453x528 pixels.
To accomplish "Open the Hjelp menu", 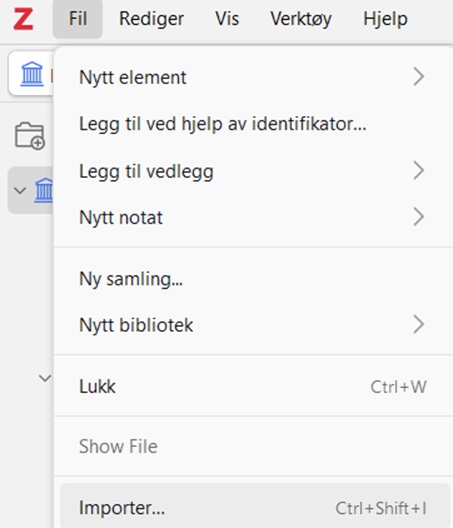I will (x=385, y=19).
